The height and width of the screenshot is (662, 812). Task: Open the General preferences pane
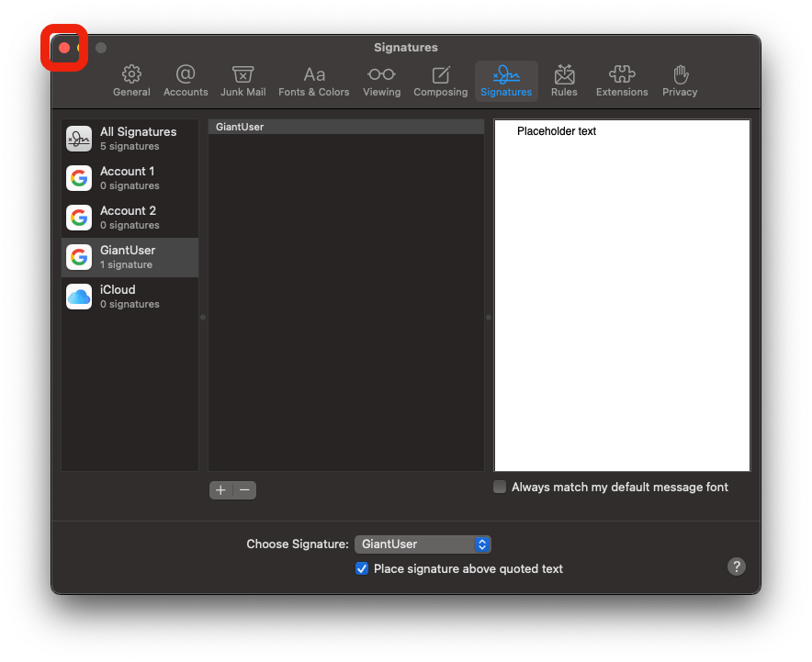(x=131, y=81)
